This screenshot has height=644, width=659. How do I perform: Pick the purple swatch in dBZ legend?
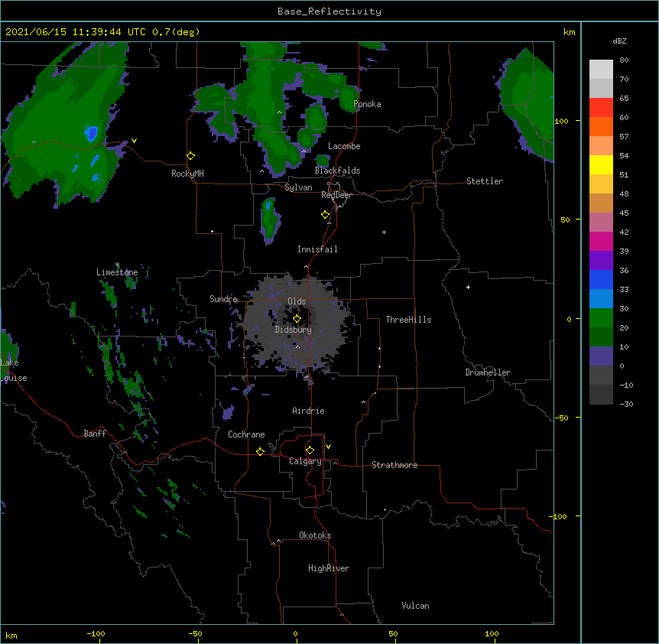601,260
